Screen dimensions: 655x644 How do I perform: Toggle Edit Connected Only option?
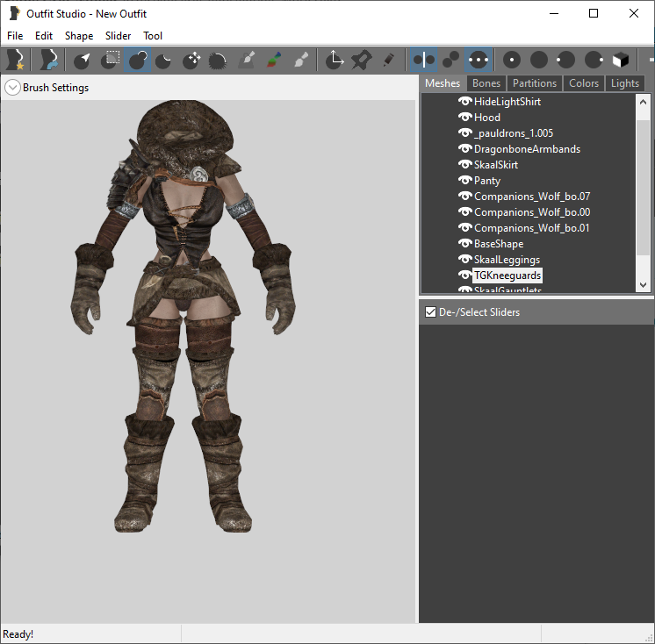click(450, 61)
